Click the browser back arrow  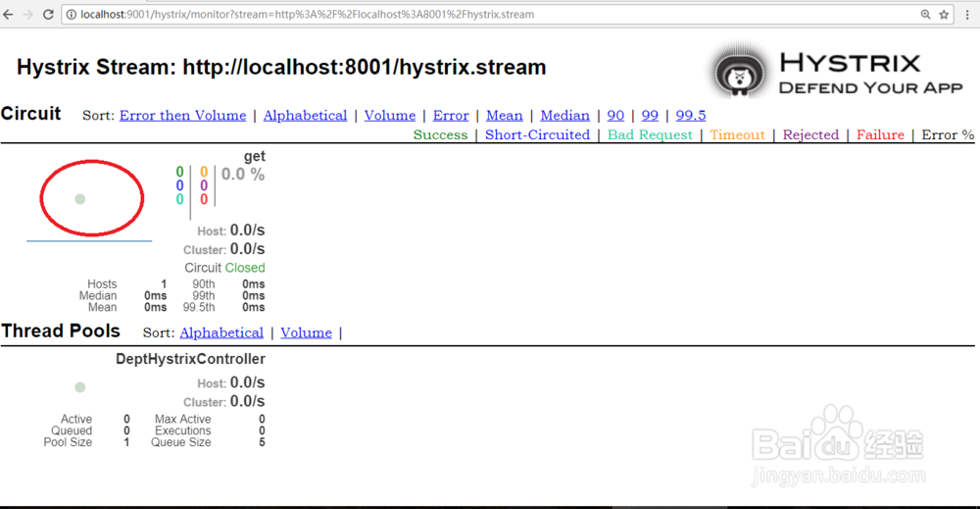point(8,15)
